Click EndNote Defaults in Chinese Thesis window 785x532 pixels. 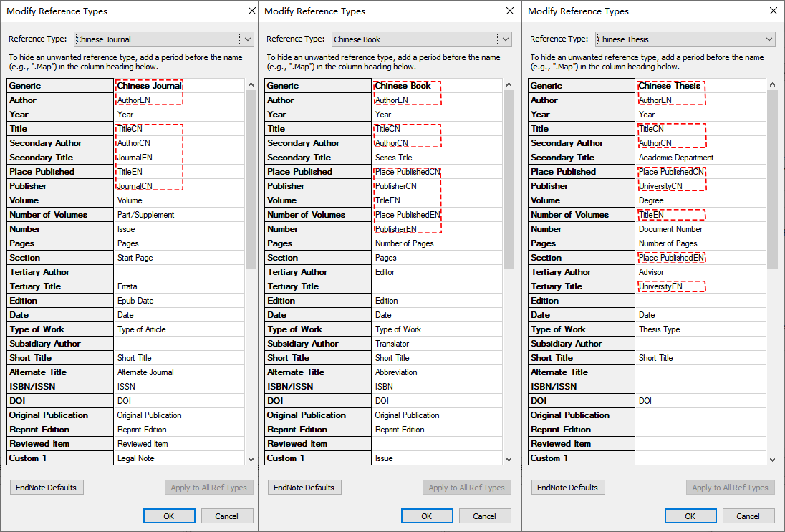pos(568,488)
